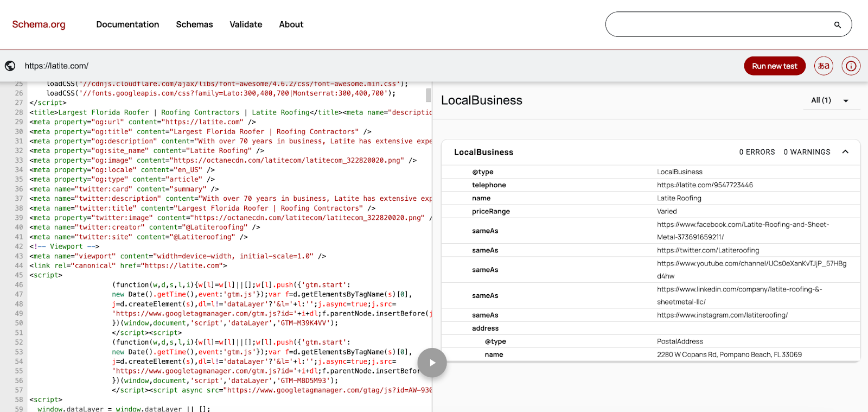
Task: Click the PostalAddress type value
Action: point(680,341)
